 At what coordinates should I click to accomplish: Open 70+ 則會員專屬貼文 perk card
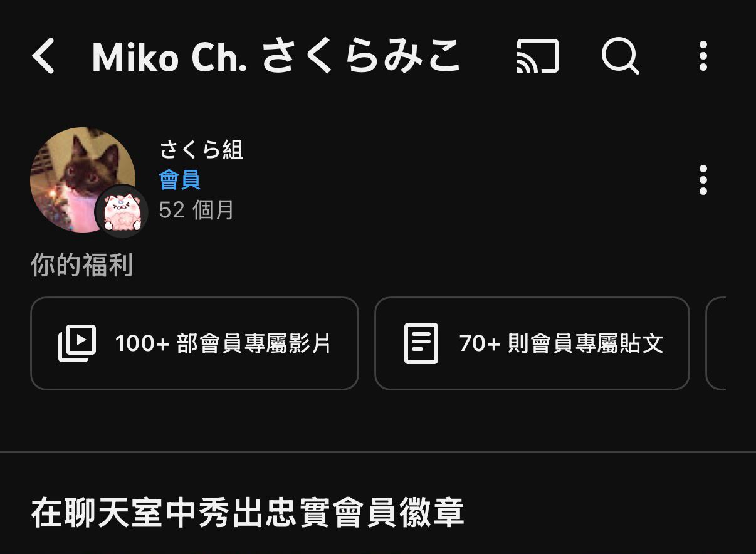(x=532, y=343)
